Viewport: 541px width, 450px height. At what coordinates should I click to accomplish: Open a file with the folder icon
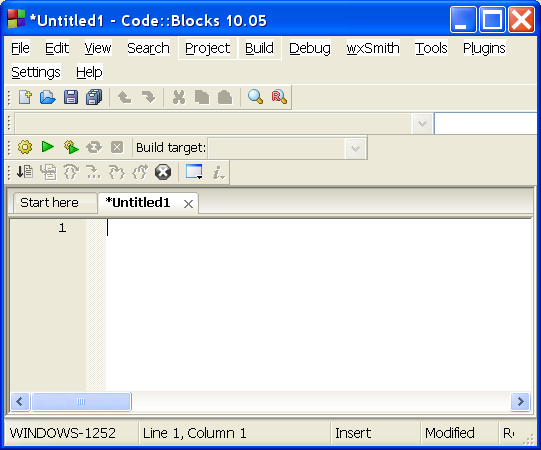(48, 97)
